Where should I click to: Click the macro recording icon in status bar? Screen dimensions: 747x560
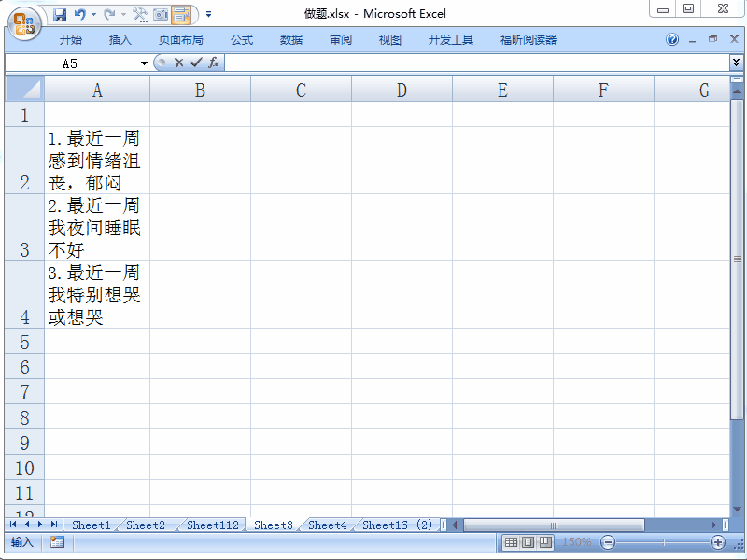click(57, 542)
